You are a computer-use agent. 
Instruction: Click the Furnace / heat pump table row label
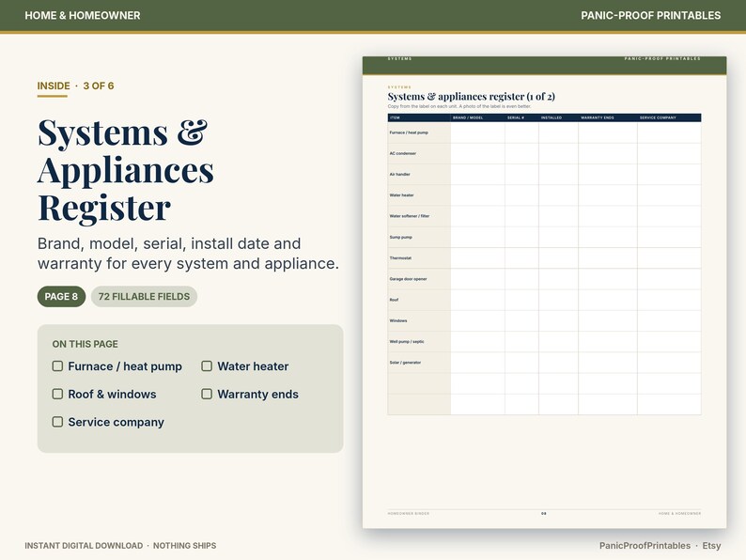pyautogui.click(x=409, y=132)
